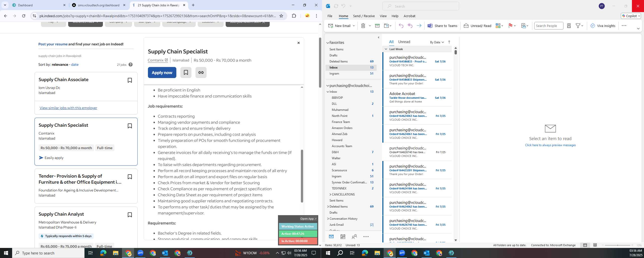Expand the New Email dropdown arrow
Image resolution: width=644 pixels, height=258 pixels.
tap(354, 26)
